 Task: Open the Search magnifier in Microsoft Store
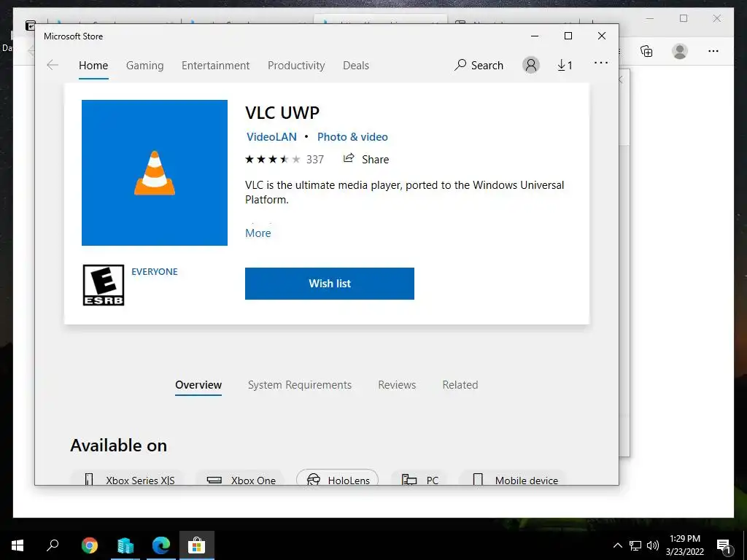tap(479, 65)
